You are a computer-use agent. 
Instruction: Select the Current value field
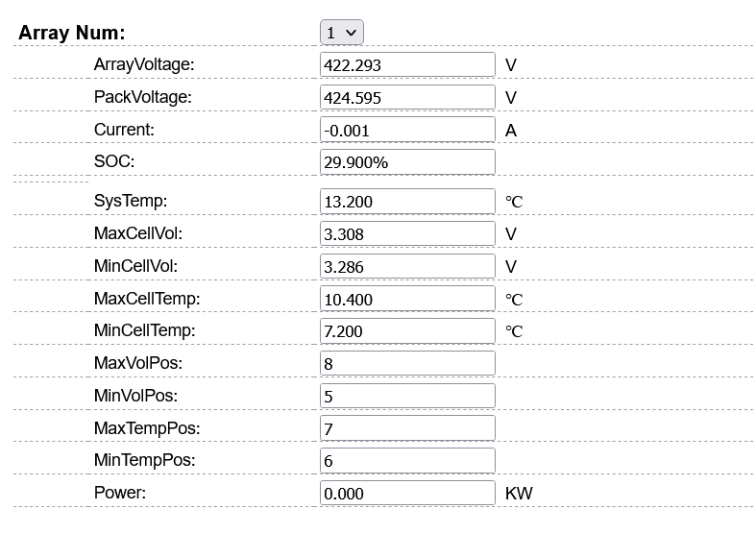pos(407,131)
